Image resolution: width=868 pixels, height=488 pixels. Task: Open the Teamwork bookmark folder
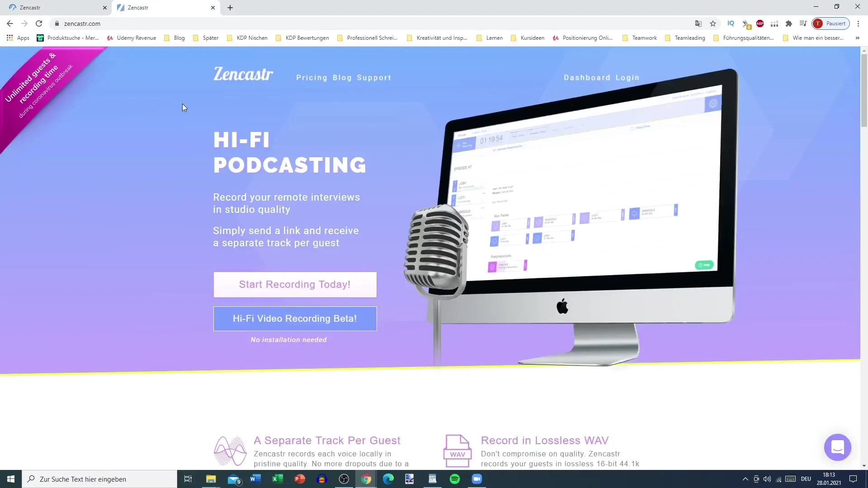coord(639,38)
